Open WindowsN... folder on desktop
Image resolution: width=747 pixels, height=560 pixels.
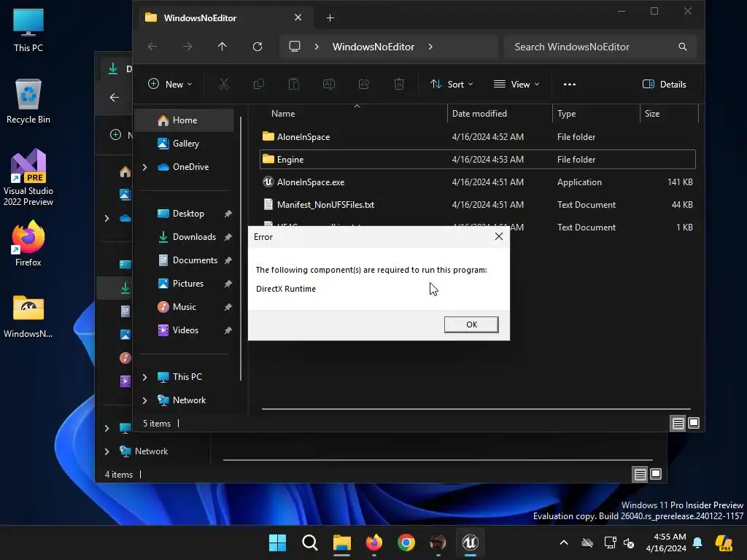pos(28,316)
